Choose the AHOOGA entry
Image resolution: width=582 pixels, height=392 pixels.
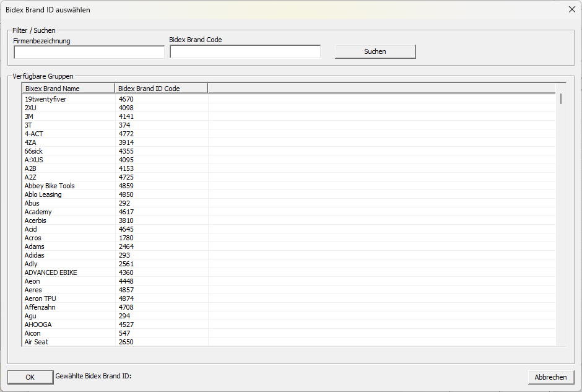pyautogui.click(x=289, y=325)
